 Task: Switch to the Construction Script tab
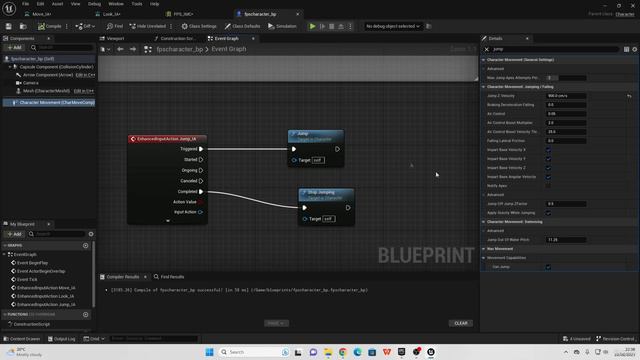177,38
